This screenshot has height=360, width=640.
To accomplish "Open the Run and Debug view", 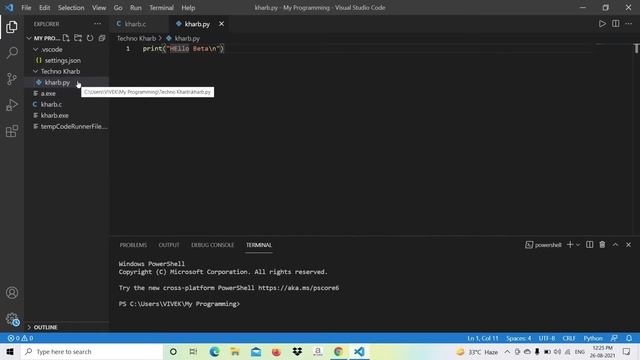I will (x=12, y=105).
